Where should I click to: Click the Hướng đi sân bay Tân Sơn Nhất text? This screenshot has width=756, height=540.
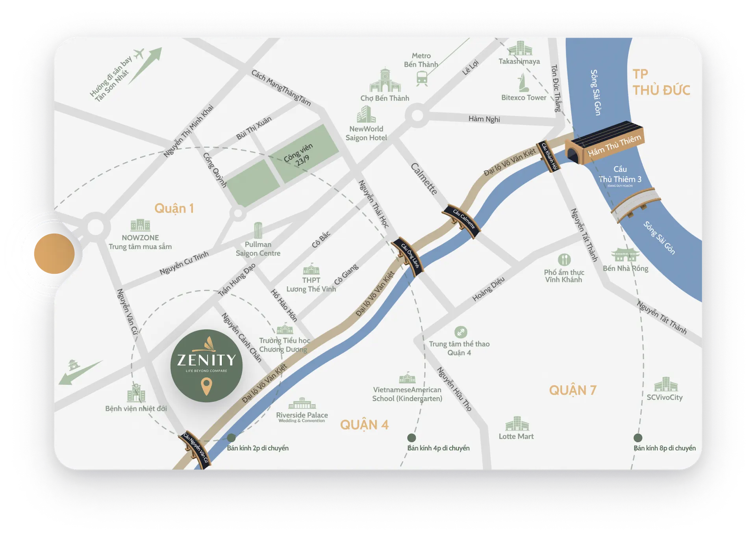click(111, 80)
